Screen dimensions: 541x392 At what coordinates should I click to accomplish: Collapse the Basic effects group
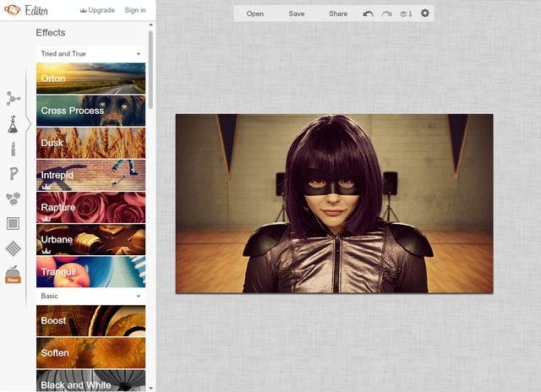click(x=90, y=297)
